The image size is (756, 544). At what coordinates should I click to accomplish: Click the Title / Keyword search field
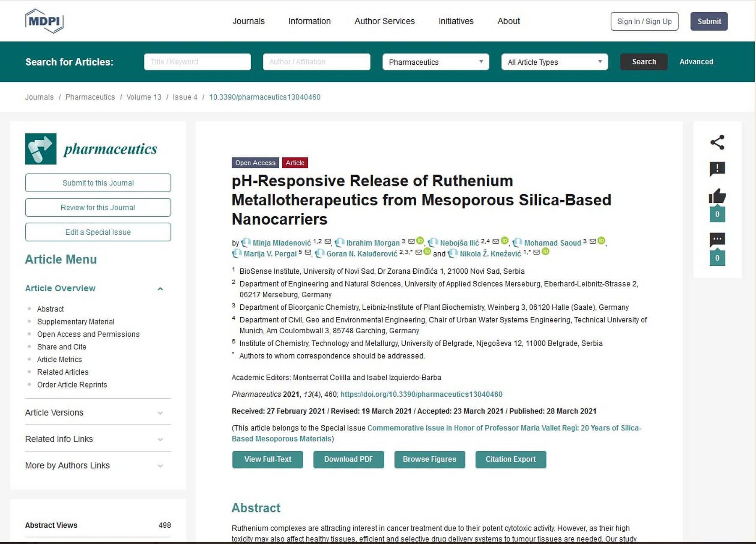197,62
